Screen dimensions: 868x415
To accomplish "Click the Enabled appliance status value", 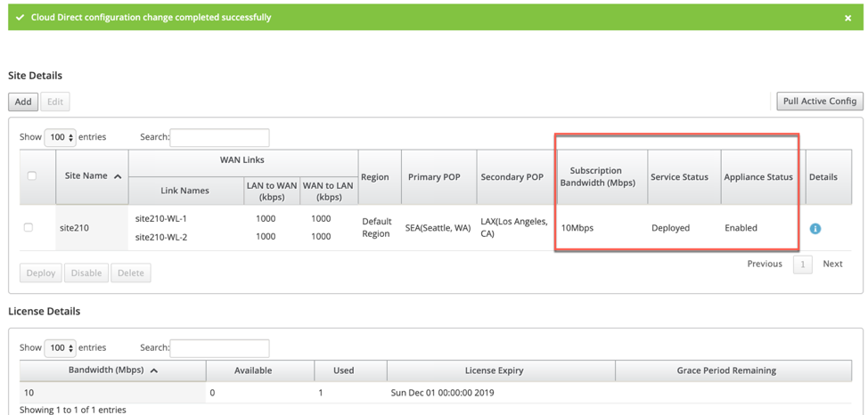I will [x=741, y=227].
